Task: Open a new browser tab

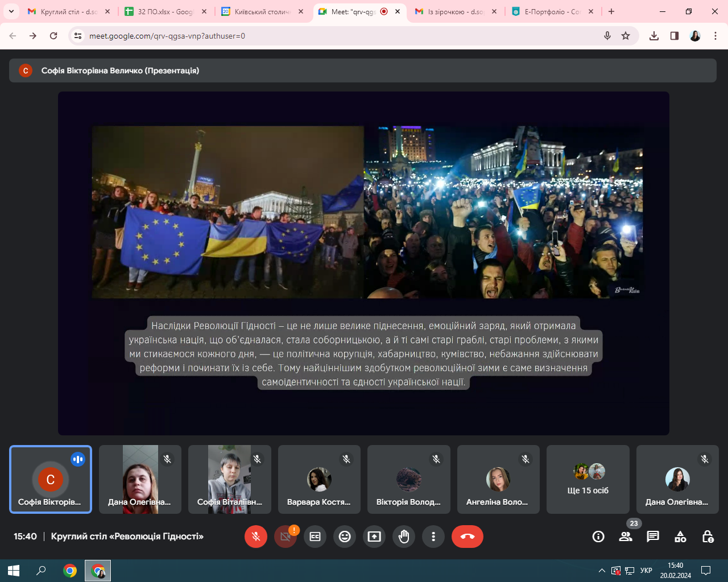Action: [611, 11]
